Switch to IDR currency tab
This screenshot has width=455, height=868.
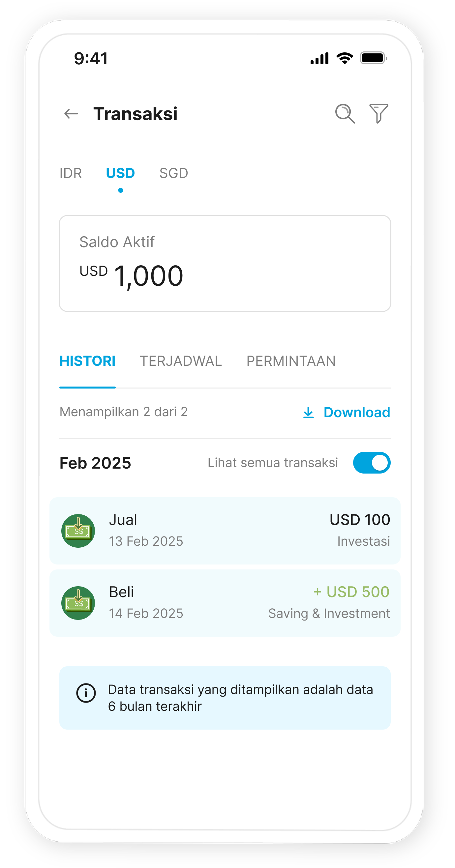tap(71, 173)
